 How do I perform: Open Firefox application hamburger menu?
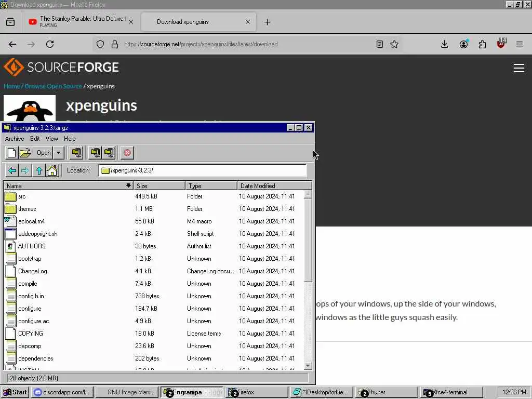[x=520, y=44]
